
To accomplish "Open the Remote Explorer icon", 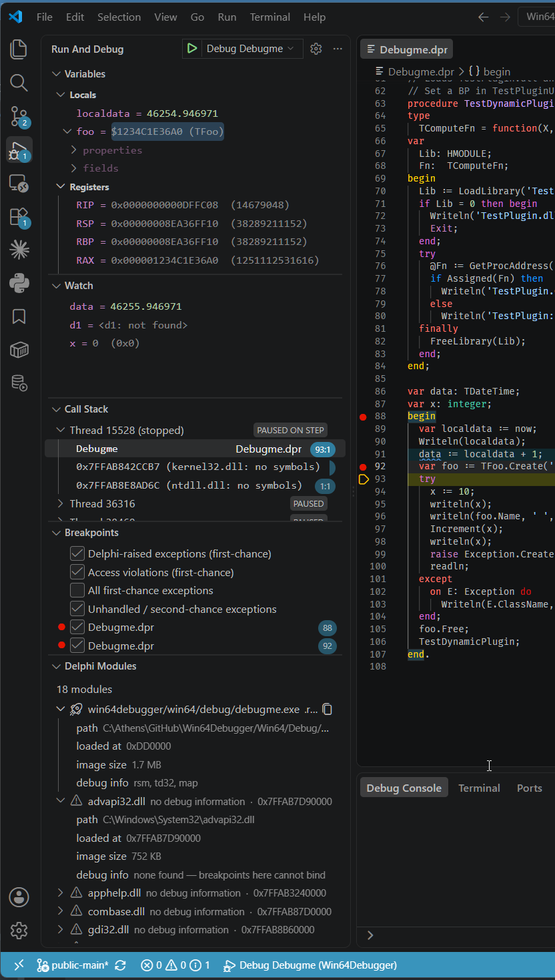I will point(19,182).
